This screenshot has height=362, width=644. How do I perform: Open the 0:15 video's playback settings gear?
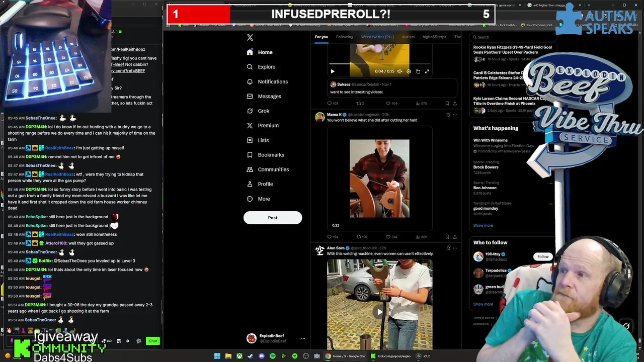coord(409,71)
